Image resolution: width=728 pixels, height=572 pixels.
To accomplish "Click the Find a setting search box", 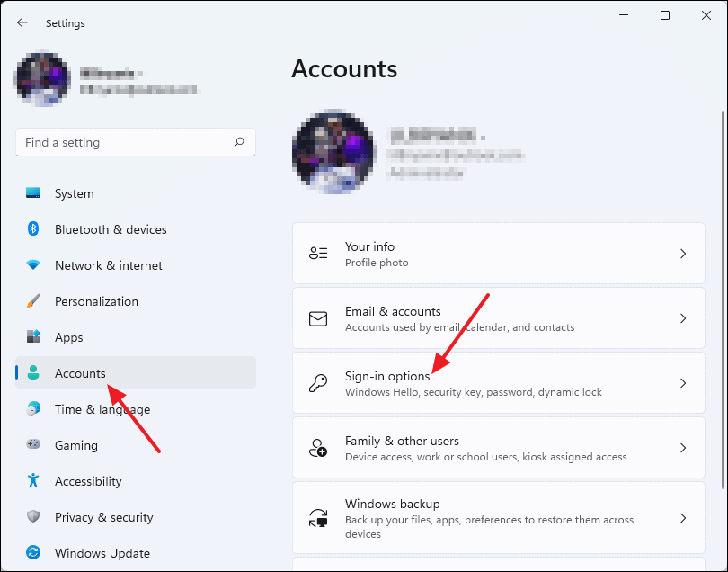I will 135,142.
